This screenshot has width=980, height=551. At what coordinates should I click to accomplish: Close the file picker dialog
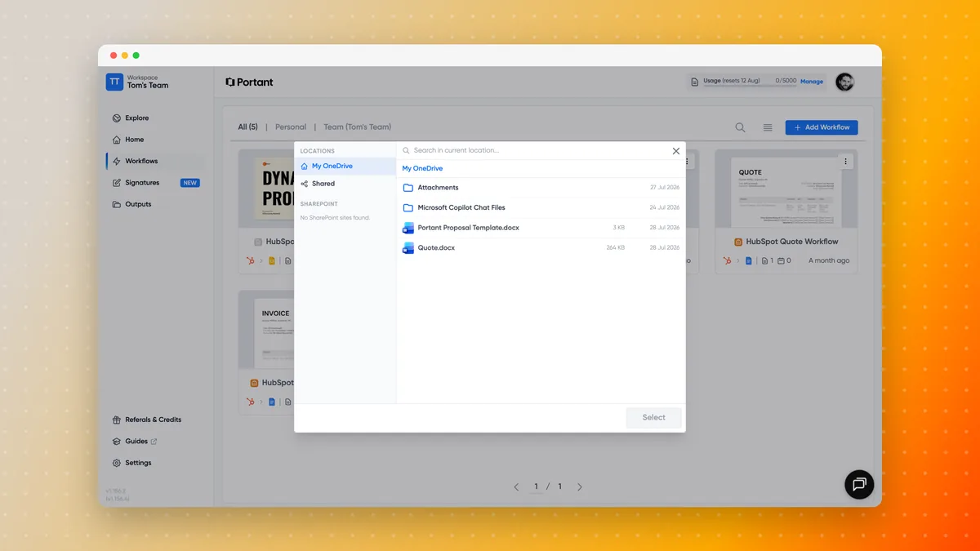(x=676, y=151)
